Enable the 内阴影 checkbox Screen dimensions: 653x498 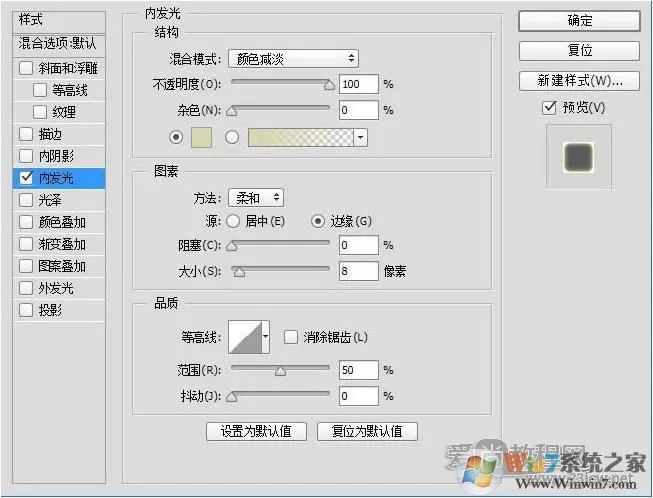pyautogui.click(x=26, y=156)
